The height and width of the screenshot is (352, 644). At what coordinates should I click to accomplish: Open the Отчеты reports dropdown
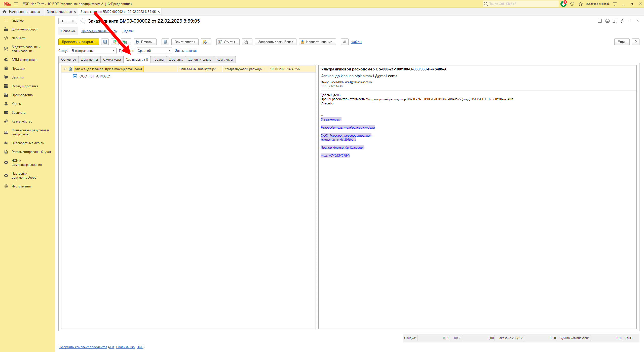(228, 42)
